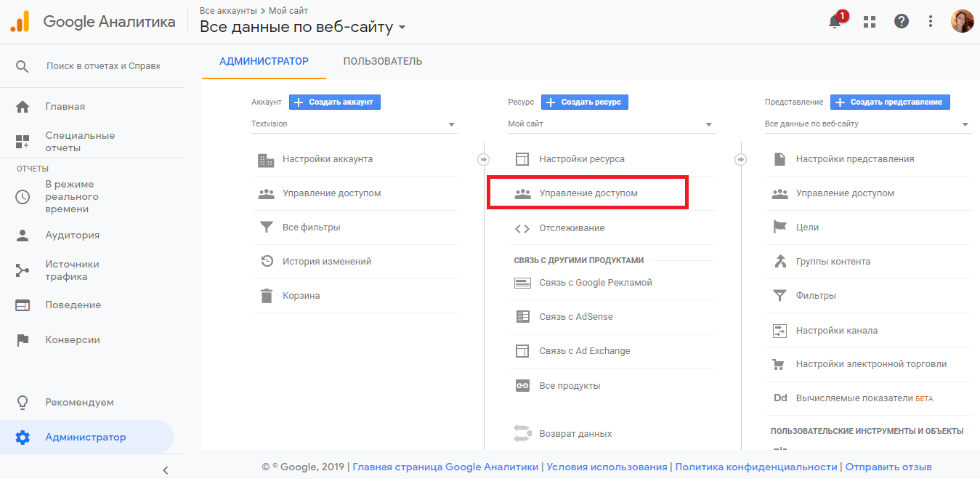Click the arrow between account and property columns
Viewport: 980px width, 479px height.
(x=484, y=159)
